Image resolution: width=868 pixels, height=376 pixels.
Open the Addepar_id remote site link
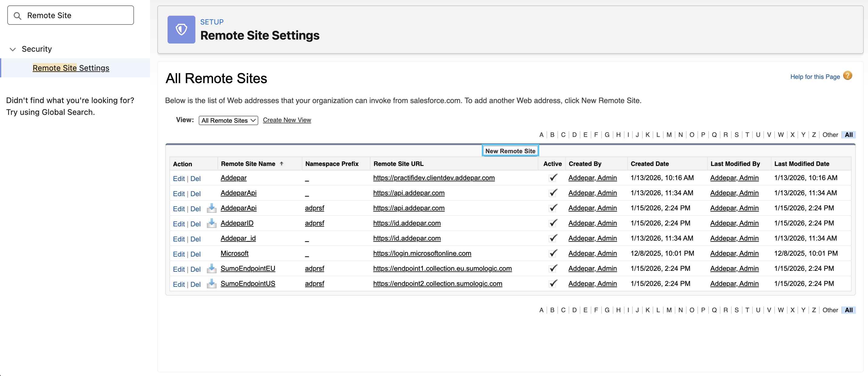(238, 238)
